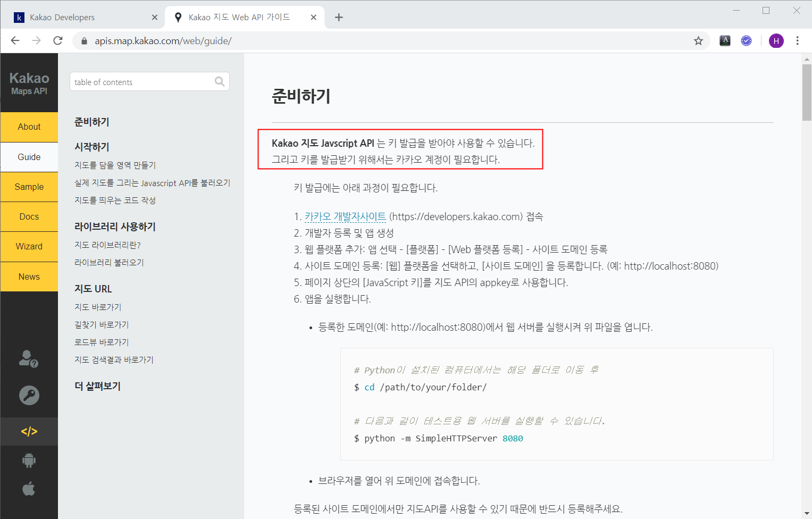Click the browser forward arrow
This screenshot has height=519, width=812.
pos(36,41)
